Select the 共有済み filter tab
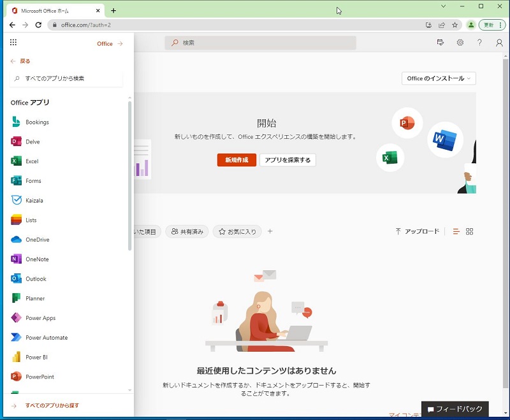 (x=187, y=231)
